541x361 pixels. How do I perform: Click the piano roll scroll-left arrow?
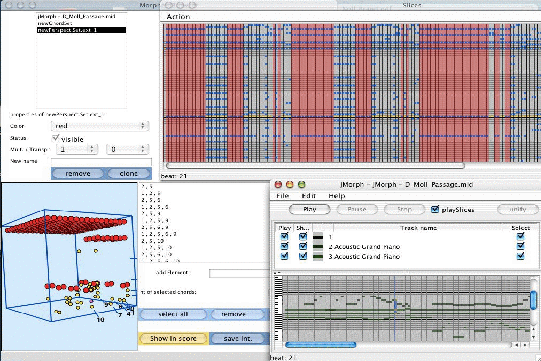(x=517, y=345)
